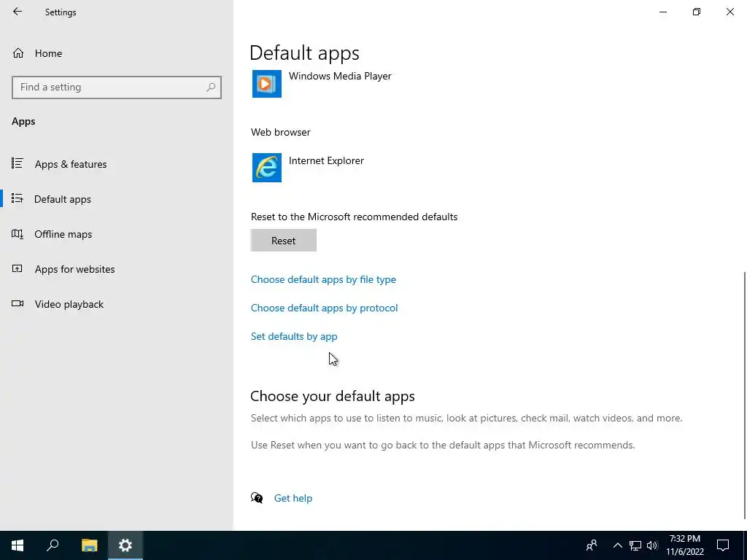Open Set defaults by app link

click(294, 336)
